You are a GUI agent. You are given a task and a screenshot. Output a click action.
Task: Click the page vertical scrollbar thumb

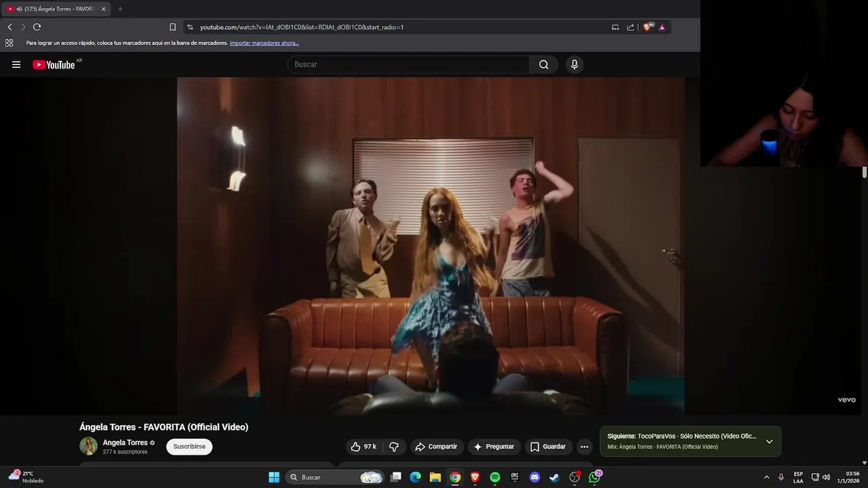click(x=865, y=172)
